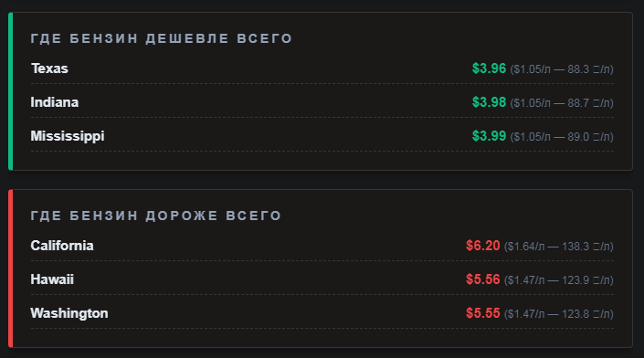The image size is (644, 358).
Task: Click the Mississippi state name
Action: click(68, 136)
